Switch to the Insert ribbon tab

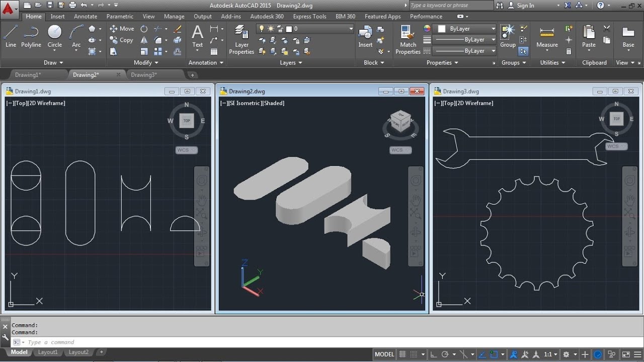point(57,16)
